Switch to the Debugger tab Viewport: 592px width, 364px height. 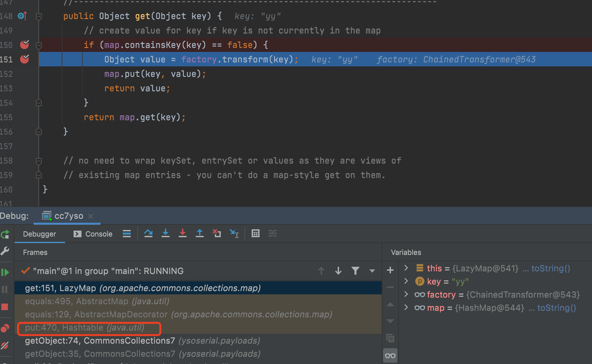[39, 234]
